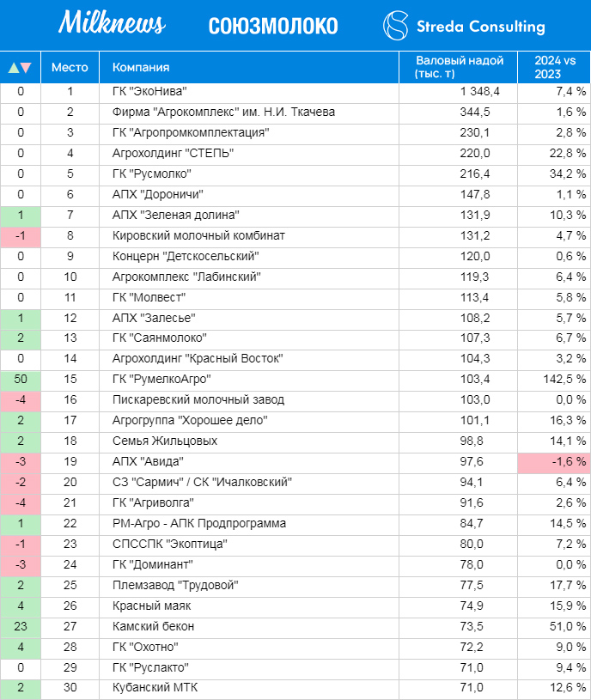Image resolution: width=591 pixels, height=700 pixels.
Task: Click green 50 cell for РумелкоАгро
Action: pos(21,380)
